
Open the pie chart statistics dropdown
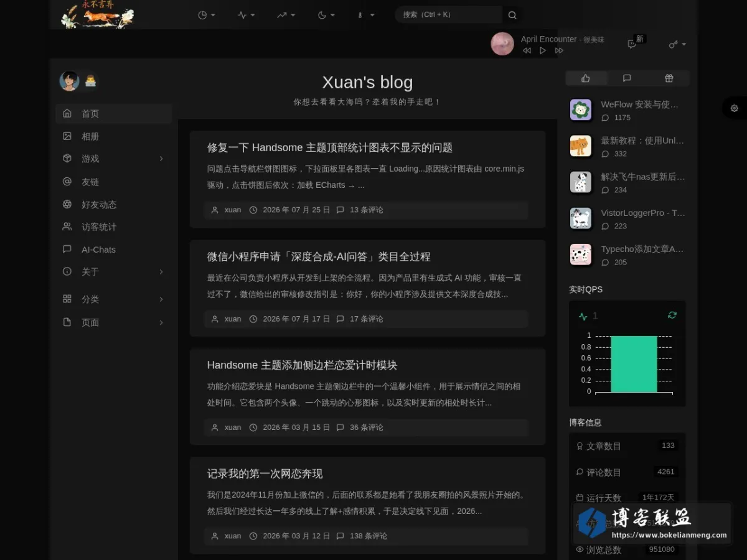point(206,15)
